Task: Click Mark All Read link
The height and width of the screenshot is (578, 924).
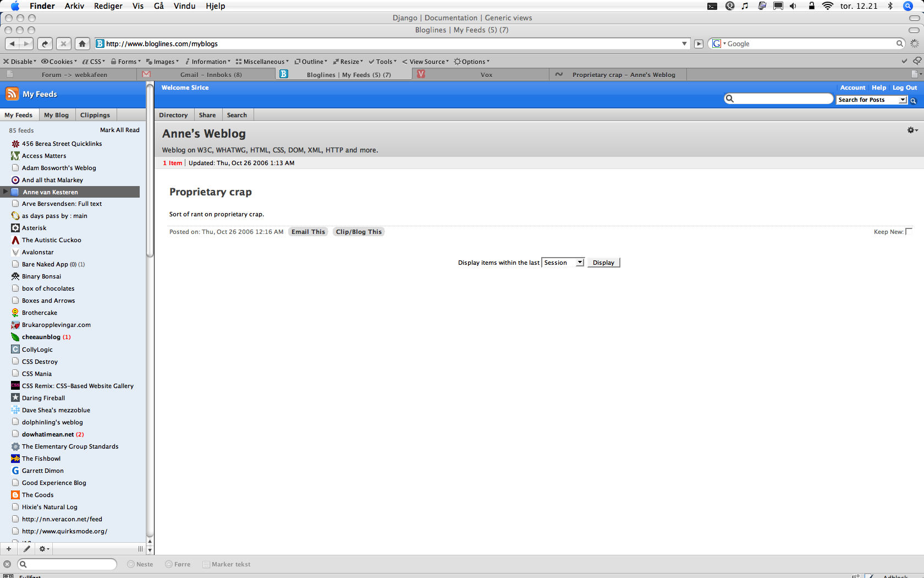Action: coord(120,130)
